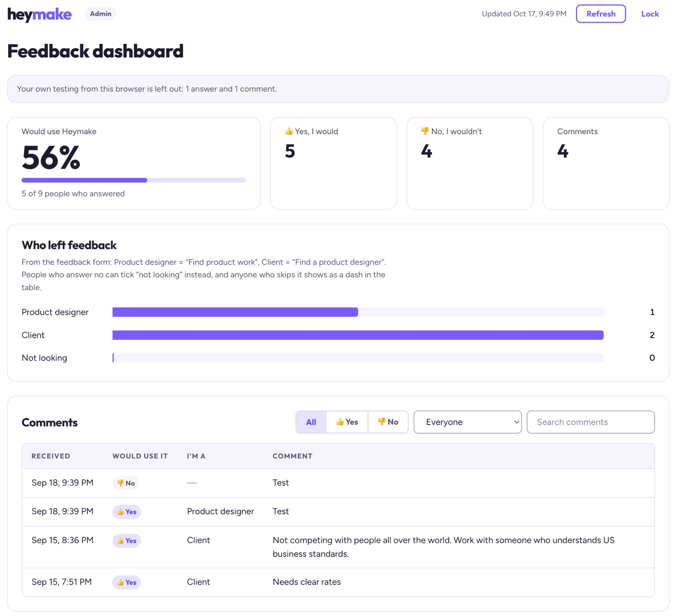
Task: Select the 'Needs clear rates' comment
Action: point(307,582)
